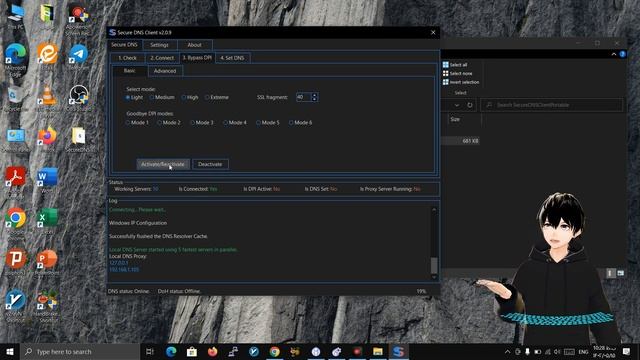The image size is (640, 360).
Task: Open the VLC media player desktop icon
Action: (x=47, y=98)
